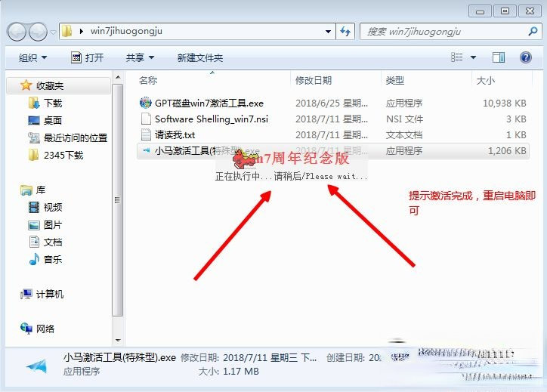Image resolution: width=547 pixels, height=392 pixels.
Task: Click the refresh button next to address bar
Action: point(345,32)
